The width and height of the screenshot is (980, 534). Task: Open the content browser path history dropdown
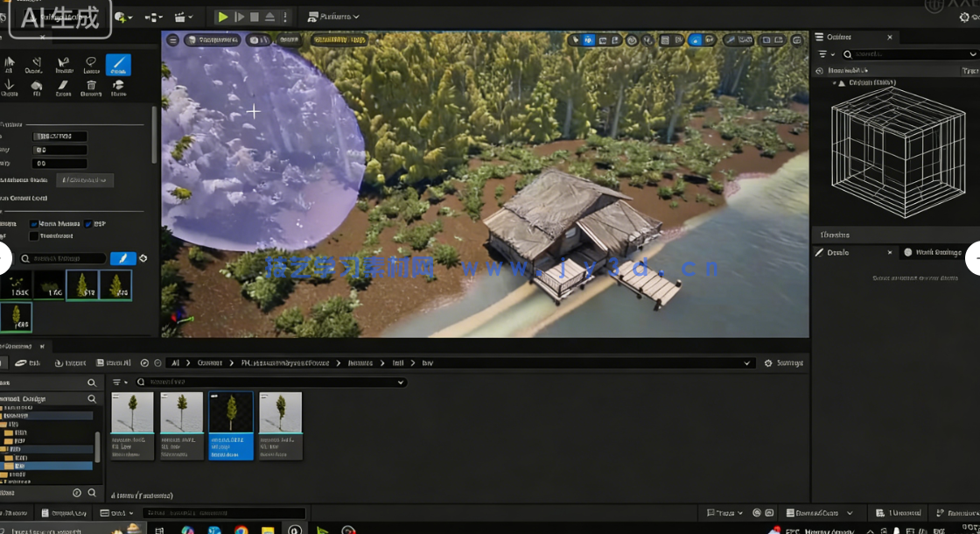(x=746, y=362)
